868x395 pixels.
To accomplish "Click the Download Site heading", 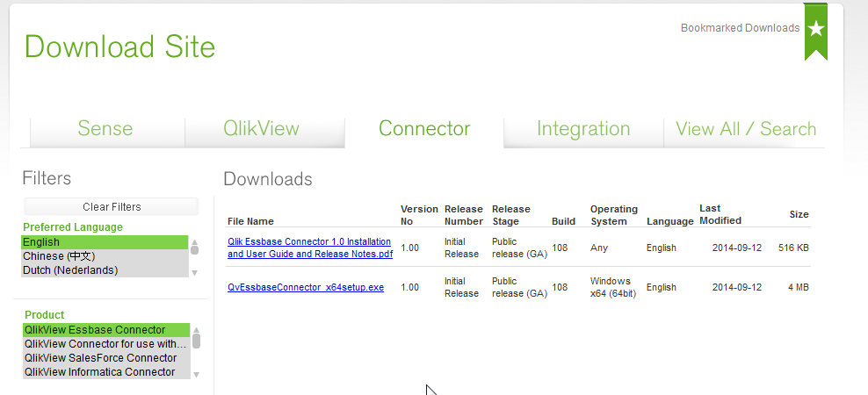I will pyautogui.click(x=119, y=47).
